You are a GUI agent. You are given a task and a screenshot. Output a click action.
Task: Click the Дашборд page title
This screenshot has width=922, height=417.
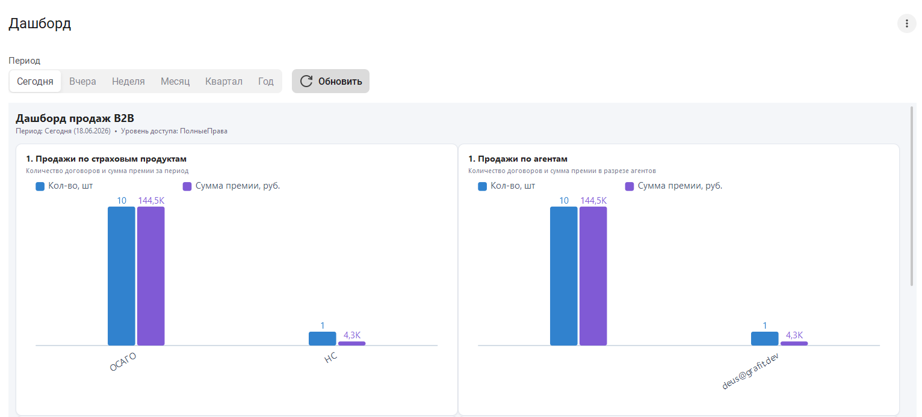tap(39, 24)
